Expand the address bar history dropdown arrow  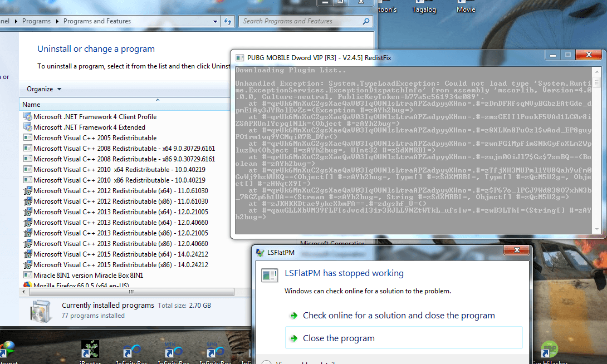tap(216, 22)
